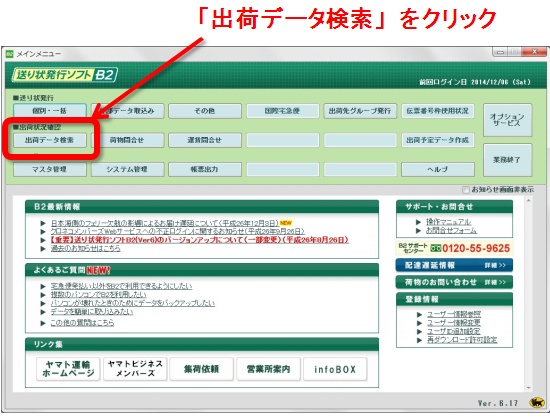Open 帳票出力

[205, 169]
